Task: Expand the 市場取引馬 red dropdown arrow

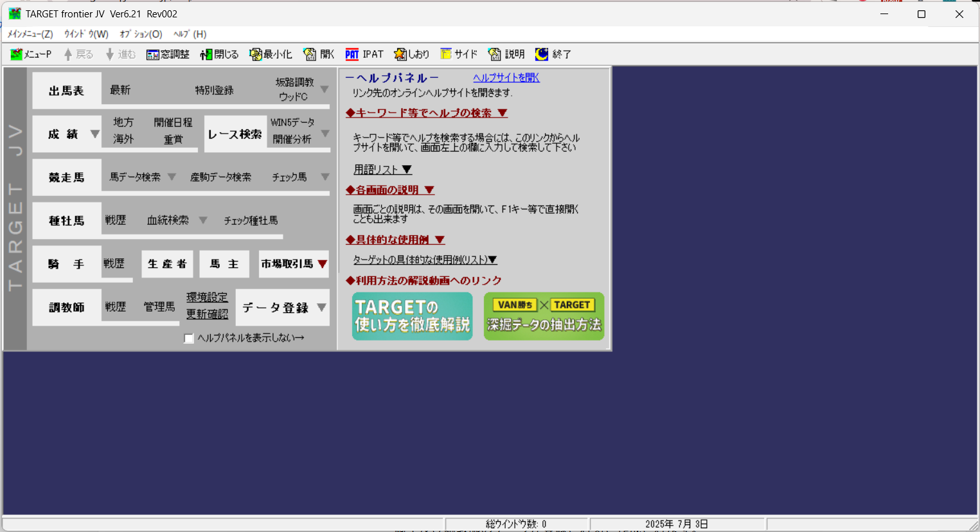Action: (x=323, y=264)
